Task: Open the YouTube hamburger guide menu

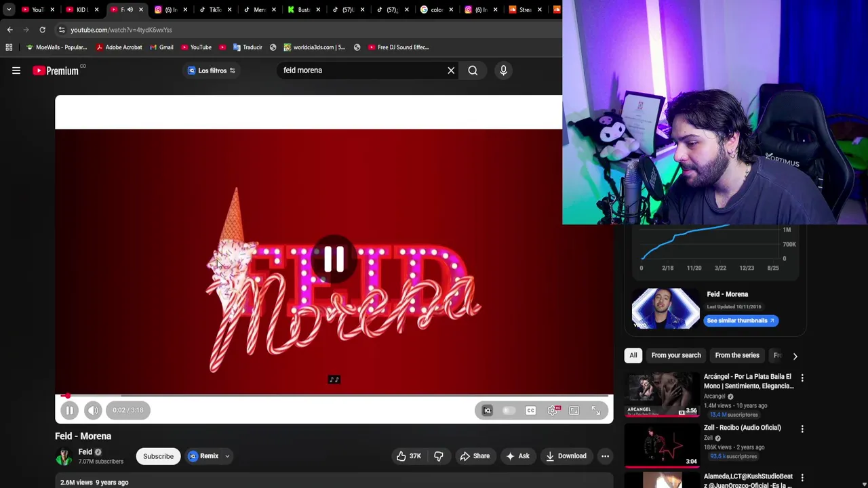Action: (x=16, y=70)
